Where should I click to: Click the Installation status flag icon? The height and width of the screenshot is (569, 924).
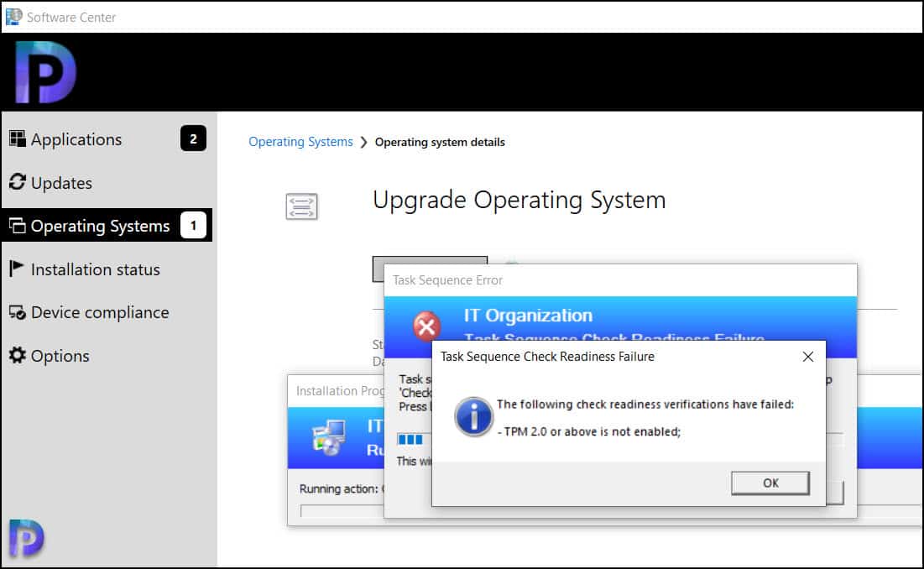17,269
